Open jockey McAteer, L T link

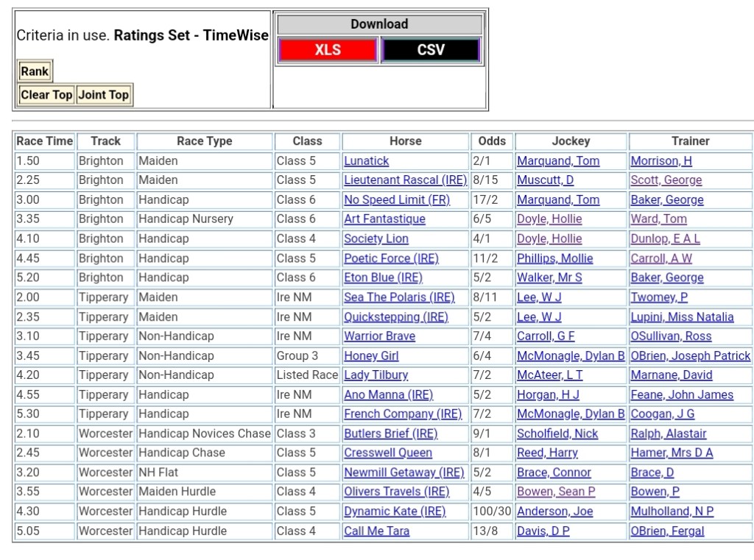click(x=549, y=375)
